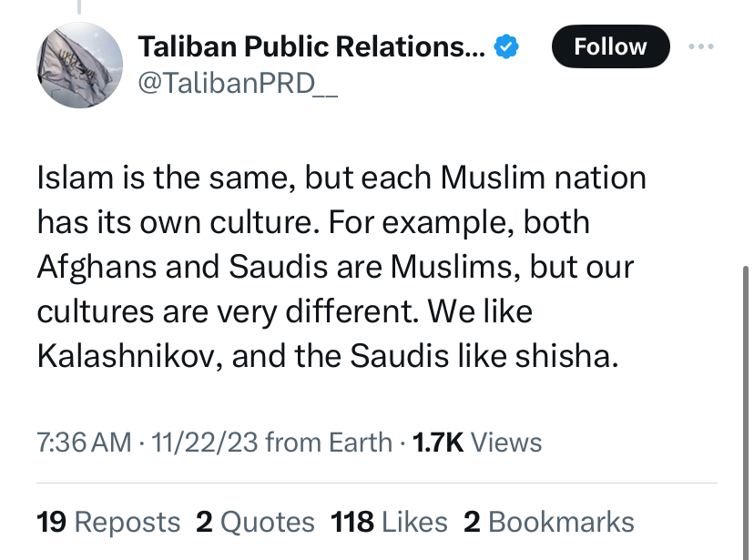View the 19 Reposts list
Viewport: 754px width, 560px height.
(x=108, y=522)
